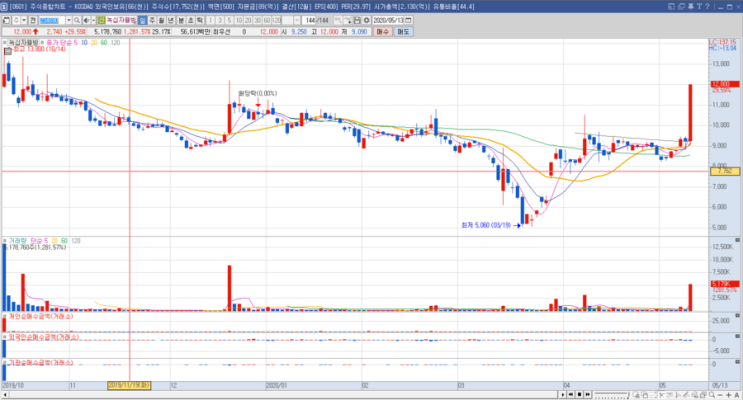This screenshot has height=400, width=743.
Task: Open the dropdown arrow next to the speaker icon
Action: click(x=93, y=20)
